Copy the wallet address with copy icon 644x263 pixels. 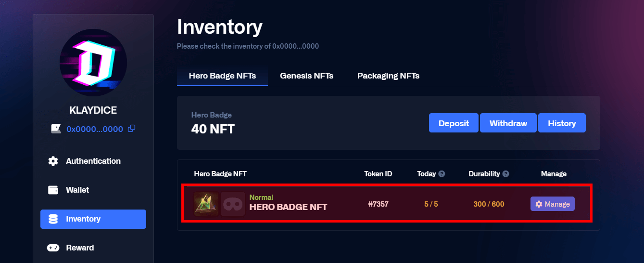131,129
